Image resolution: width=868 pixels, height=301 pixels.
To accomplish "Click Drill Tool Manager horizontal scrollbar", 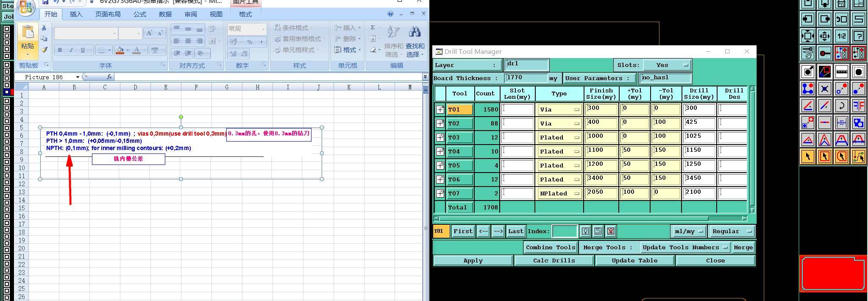I will click(x=590, y=219).
